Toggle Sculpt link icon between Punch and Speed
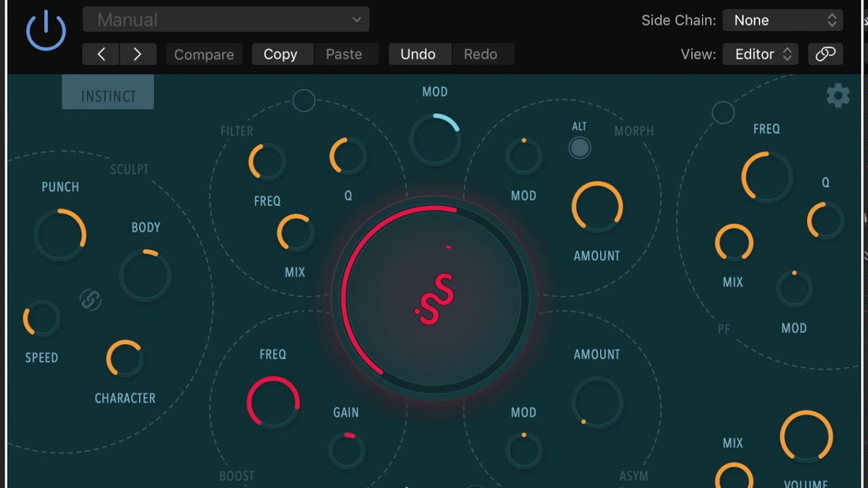Viewport: 868px width, 488px height. [90, 299]
